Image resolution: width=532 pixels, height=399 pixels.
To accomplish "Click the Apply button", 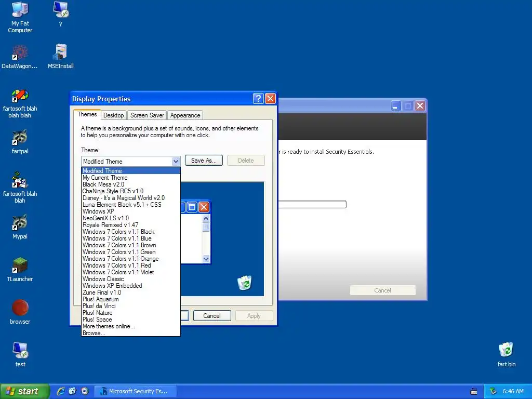I will tap(254, 316).
